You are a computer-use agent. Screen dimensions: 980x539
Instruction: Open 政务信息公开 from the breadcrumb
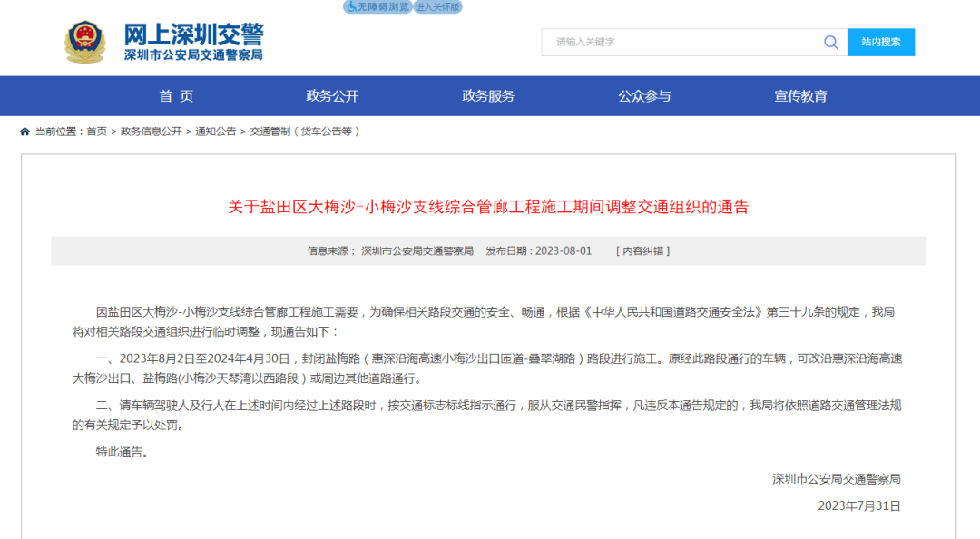pyautogui.click(x=150, y=131)
